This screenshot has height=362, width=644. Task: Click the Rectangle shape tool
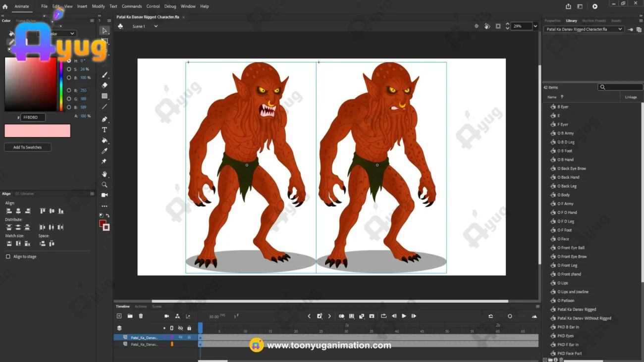pyautogui.click(x=105, y=96)
